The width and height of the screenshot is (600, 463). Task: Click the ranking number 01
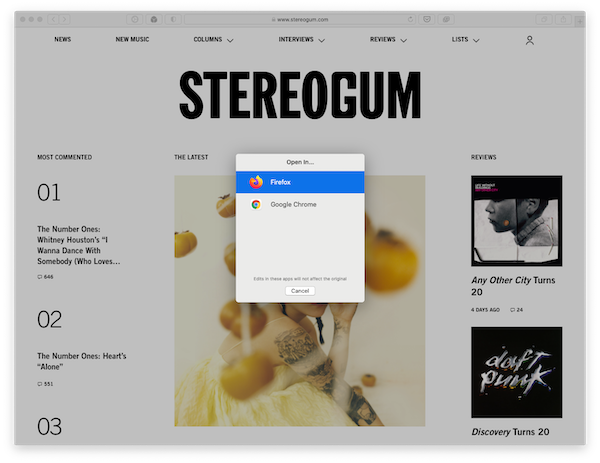(49, 192)
